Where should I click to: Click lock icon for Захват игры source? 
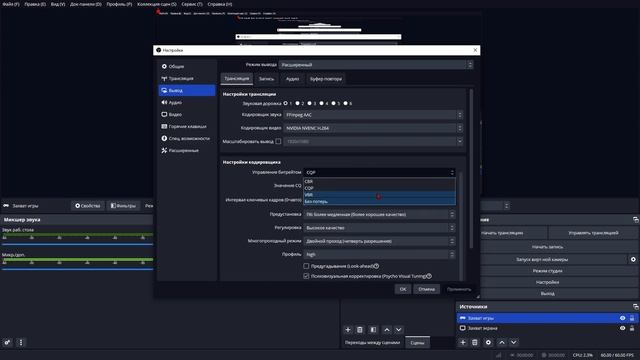[x=632, y=318]
